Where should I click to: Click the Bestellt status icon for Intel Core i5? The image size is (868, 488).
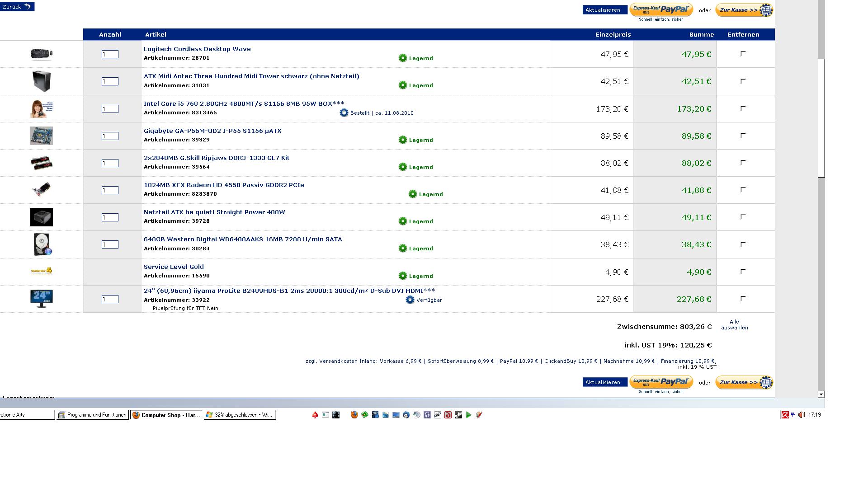point(344,113)
